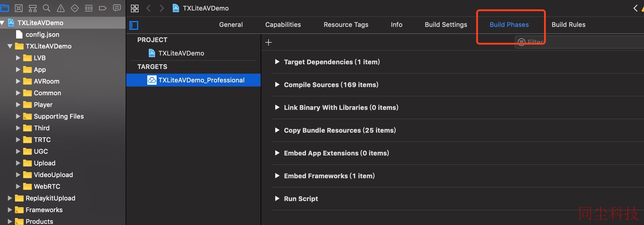
Task: Click the filter icon in Filter field
Action: [522, 42]
